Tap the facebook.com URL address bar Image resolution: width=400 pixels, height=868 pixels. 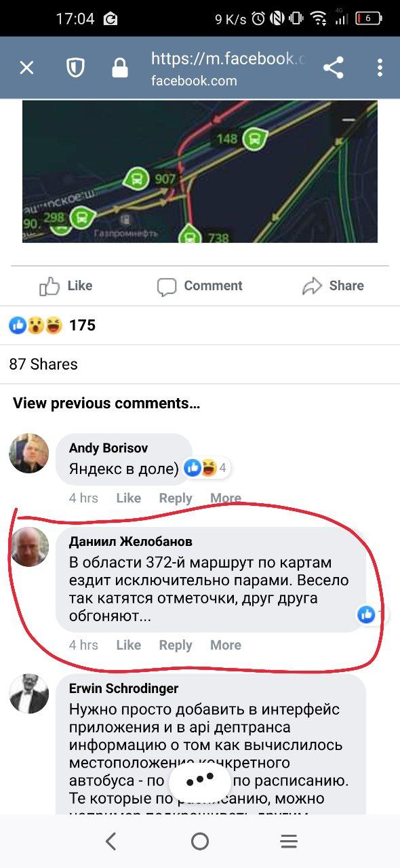pyautogui.click(x=228, y=68)
